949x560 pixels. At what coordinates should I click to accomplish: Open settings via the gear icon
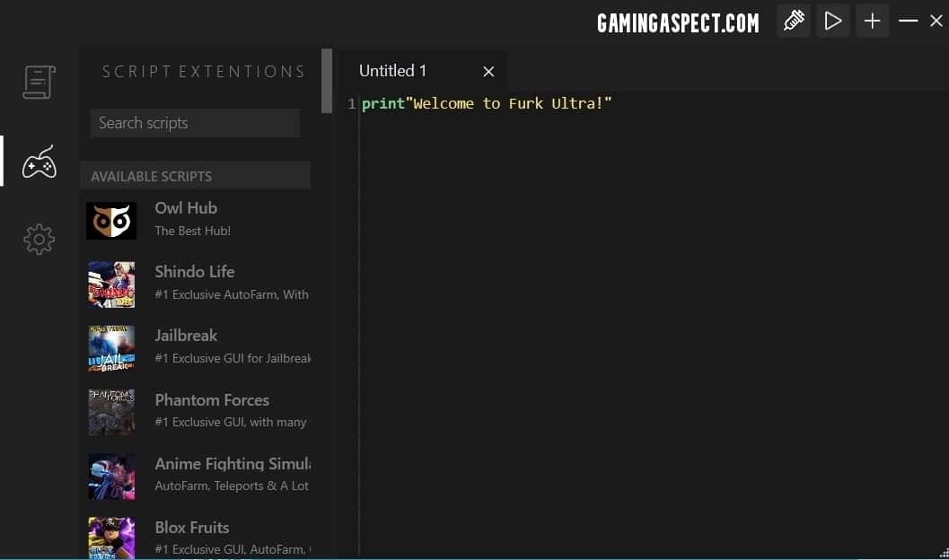40,240
